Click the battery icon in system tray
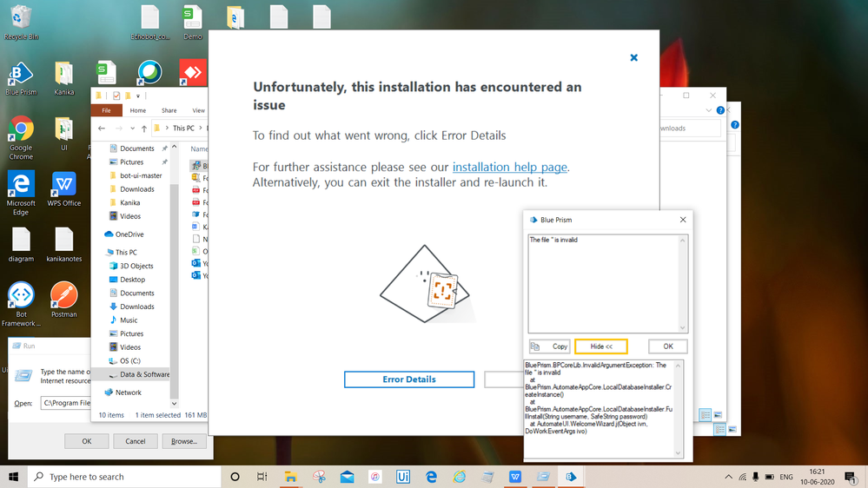The height and width of the screenshot is (488, 868). (x=770, y=477)
